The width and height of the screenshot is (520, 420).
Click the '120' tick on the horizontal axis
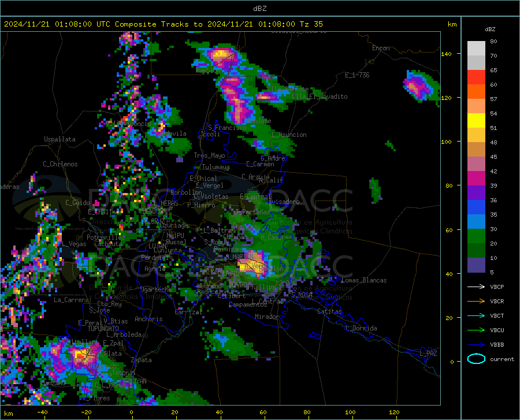394,412
